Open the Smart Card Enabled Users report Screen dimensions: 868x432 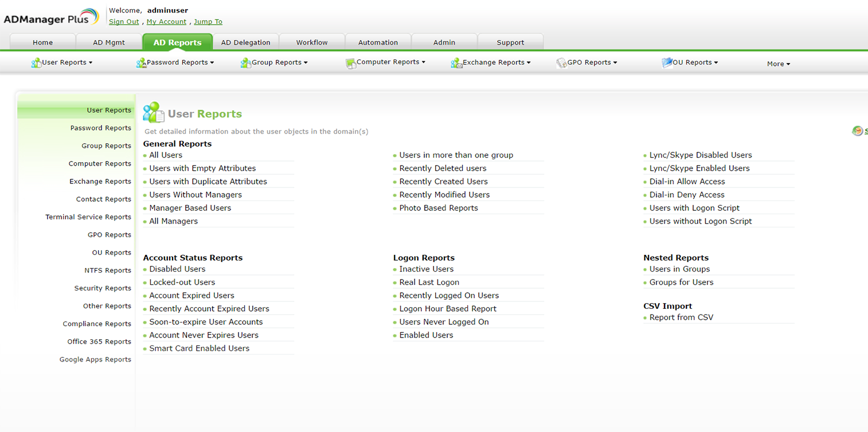point(200,348)
